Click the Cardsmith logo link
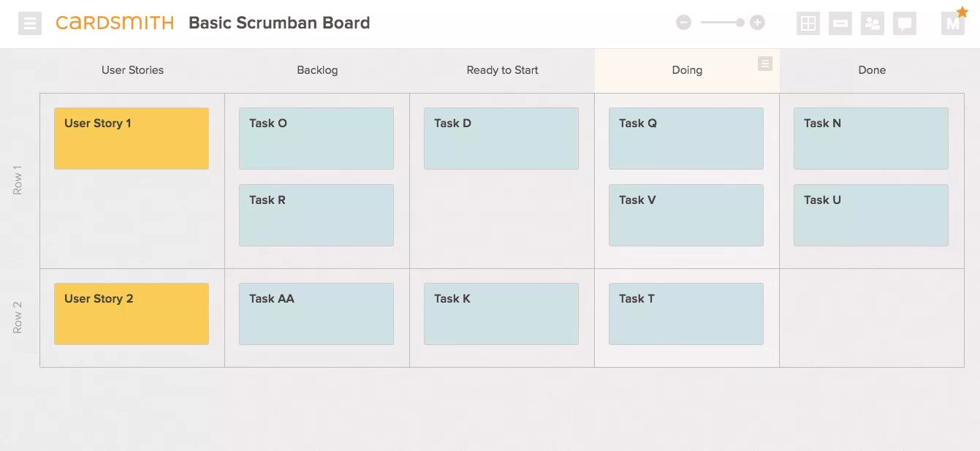This screenshot has height=451, width=980. point(115,23)
